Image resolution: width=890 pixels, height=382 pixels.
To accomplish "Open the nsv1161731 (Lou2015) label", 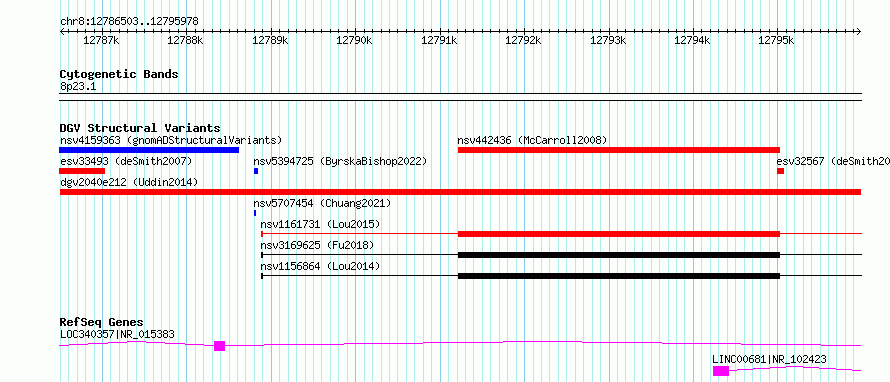I will 321,224.
